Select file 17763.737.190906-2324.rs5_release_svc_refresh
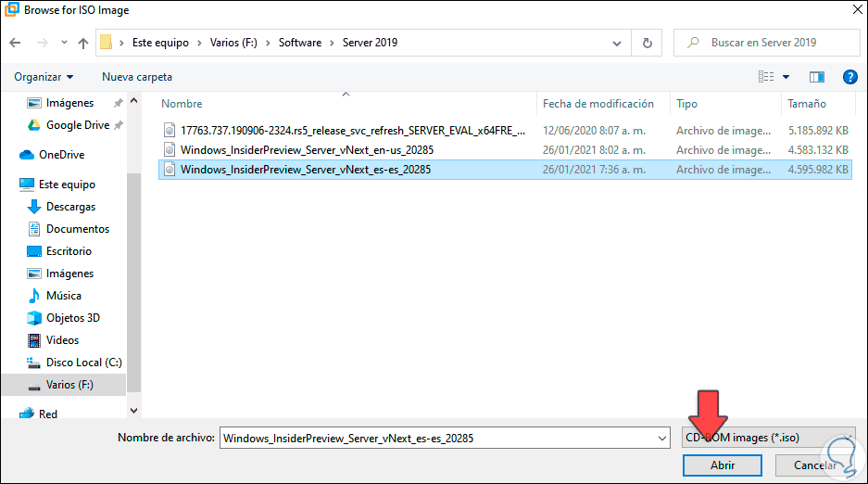Viewport: 868px width, 484px height. pos(353,131)
